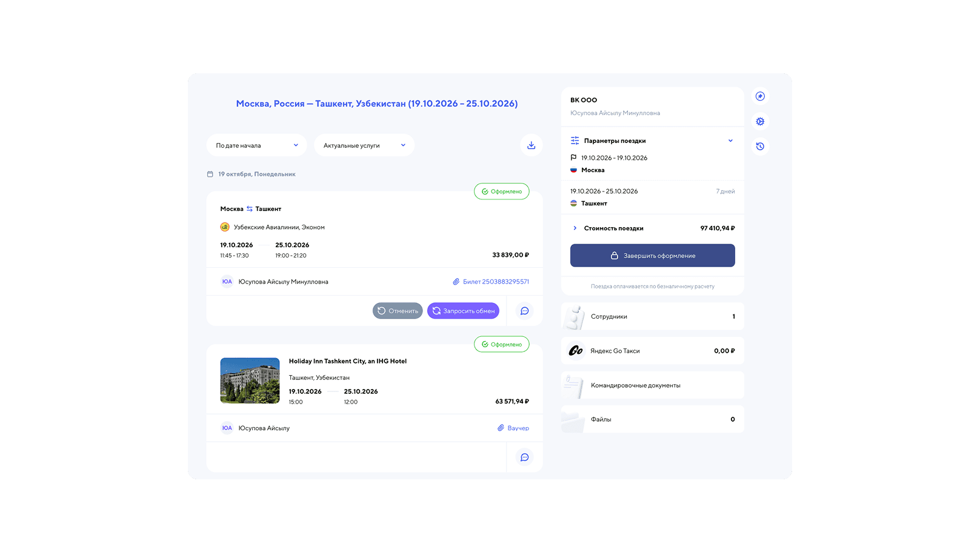Open the Билет 2503883295571 link
980x552 pixels.
(491, 282)
